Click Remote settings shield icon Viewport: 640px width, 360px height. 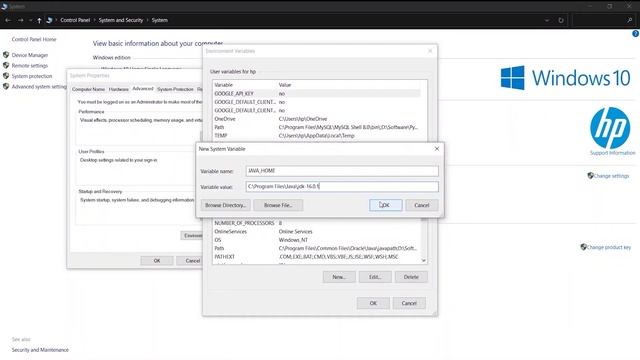click(6, 65)
